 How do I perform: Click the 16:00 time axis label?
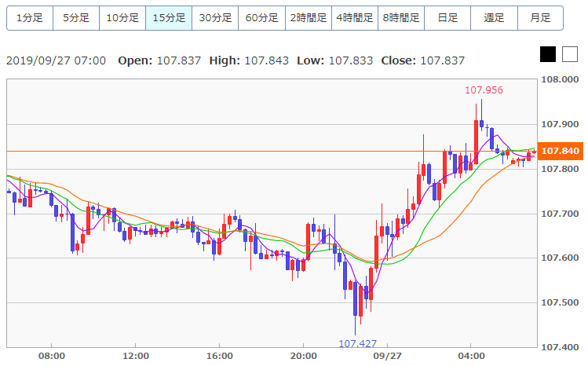point(219,356)
